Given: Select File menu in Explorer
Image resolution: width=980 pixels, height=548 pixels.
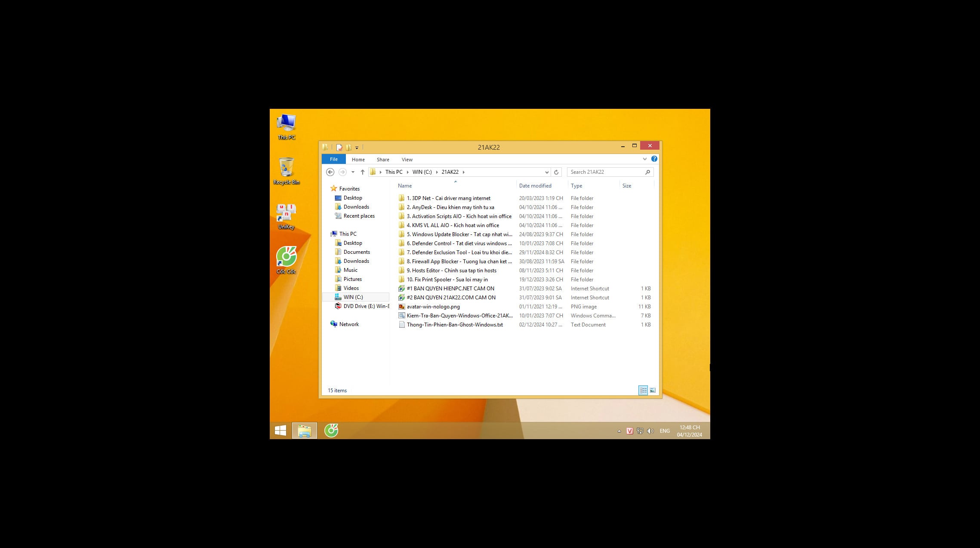Looking at the screenshot, I should [x=333, y=160].
